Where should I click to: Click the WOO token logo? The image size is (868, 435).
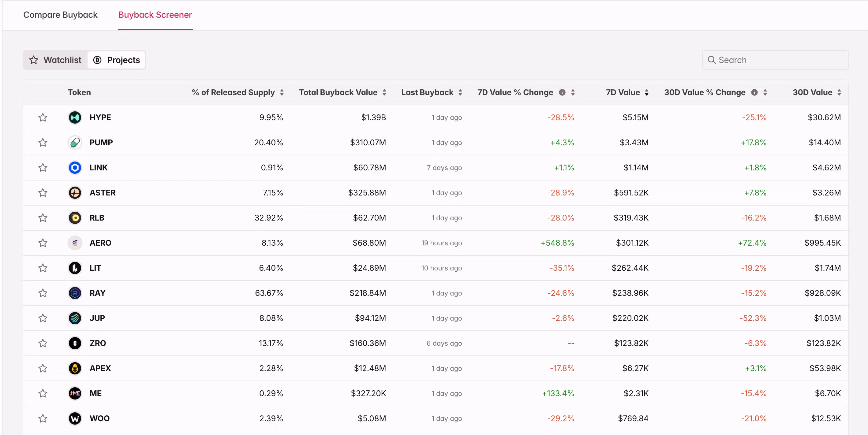tap(75, 418)
